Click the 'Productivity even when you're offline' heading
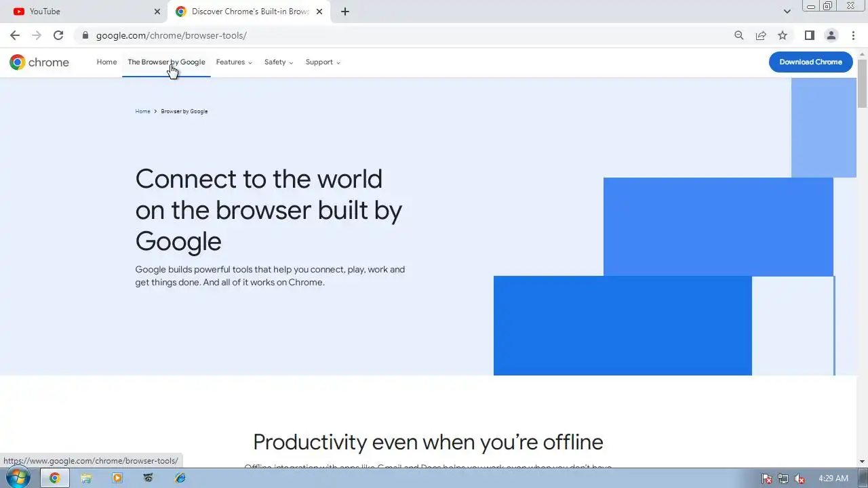Image resolution: width=868 pixels, height=488 pixels. 428,442
